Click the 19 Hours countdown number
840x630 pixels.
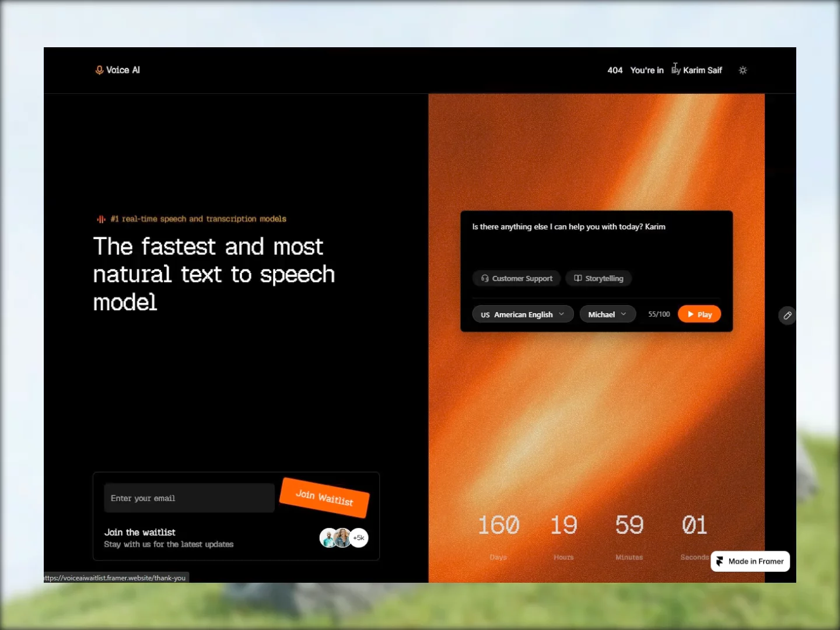563,525
